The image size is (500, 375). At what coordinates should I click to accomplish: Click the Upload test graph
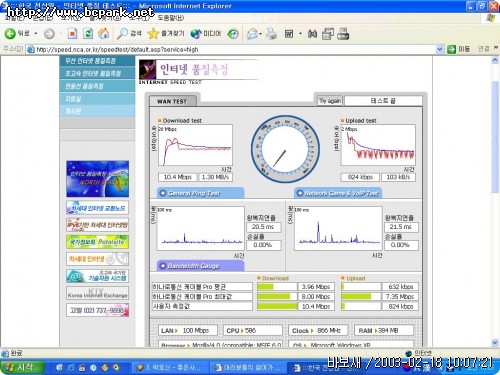point(378,145)
